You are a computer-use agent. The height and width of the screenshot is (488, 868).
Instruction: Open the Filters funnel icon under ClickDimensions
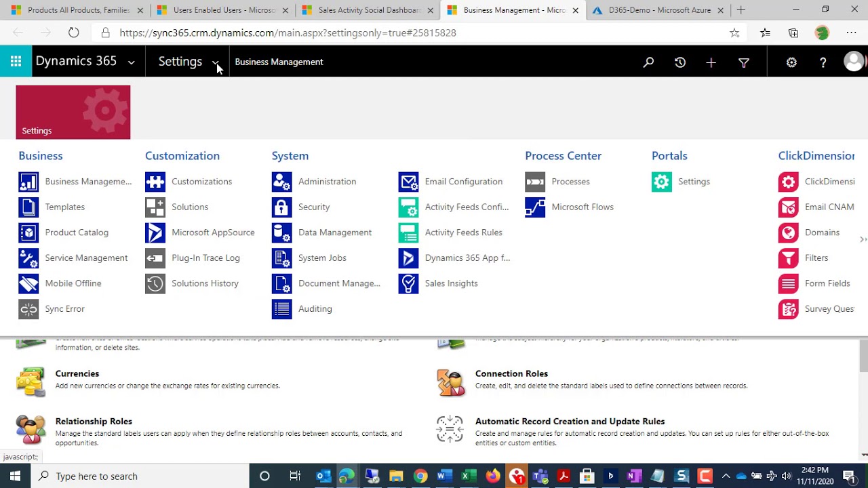pyautogui.click(x=789, y=258)
